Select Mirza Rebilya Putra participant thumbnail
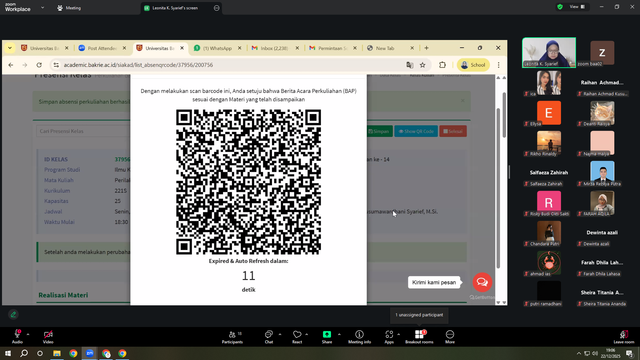Viewport: 640px width, 360px height. click(602, 173)
